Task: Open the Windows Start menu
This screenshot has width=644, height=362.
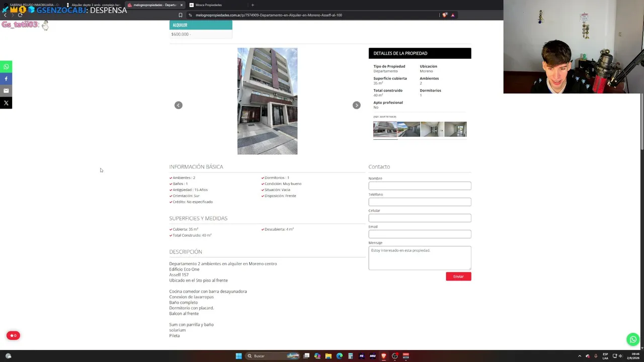Action: tap(238, 356)
